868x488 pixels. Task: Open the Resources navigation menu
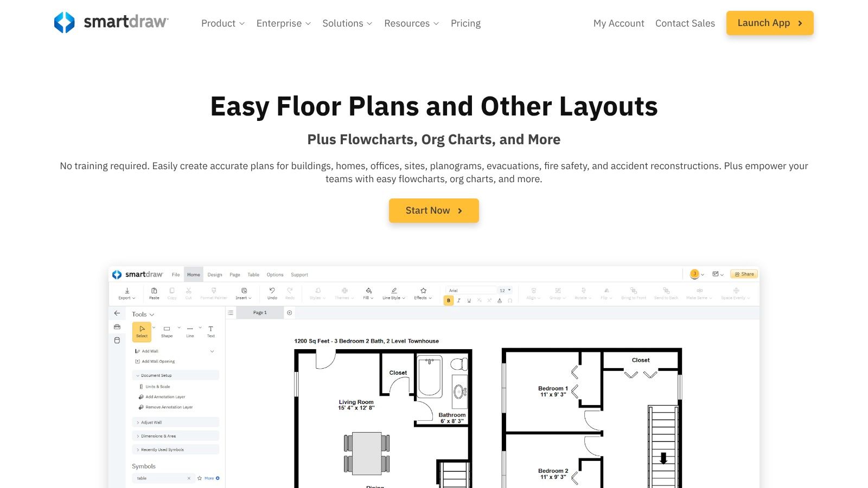411,23
